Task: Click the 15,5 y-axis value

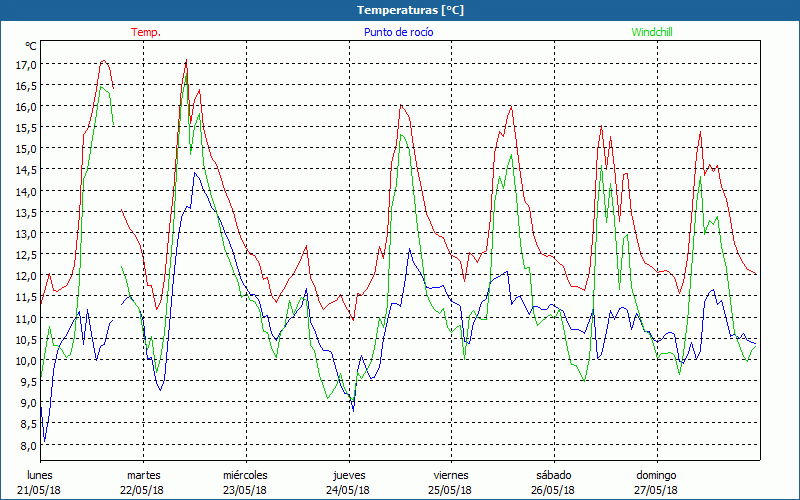Action: tap(26, 128)
